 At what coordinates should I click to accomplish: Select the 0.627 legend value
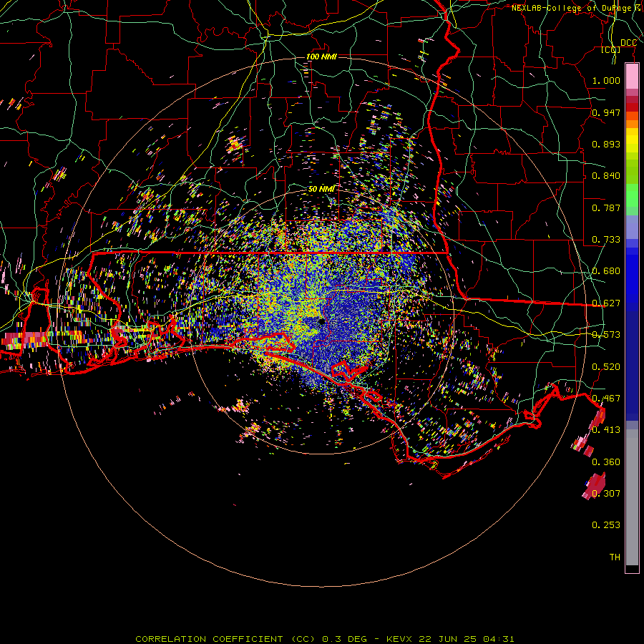606,303
